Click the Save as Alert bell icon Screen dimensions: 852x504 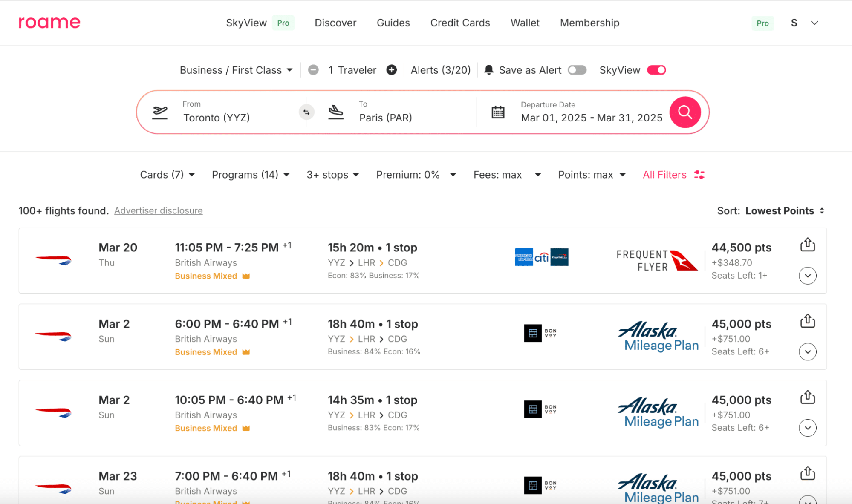489,70
